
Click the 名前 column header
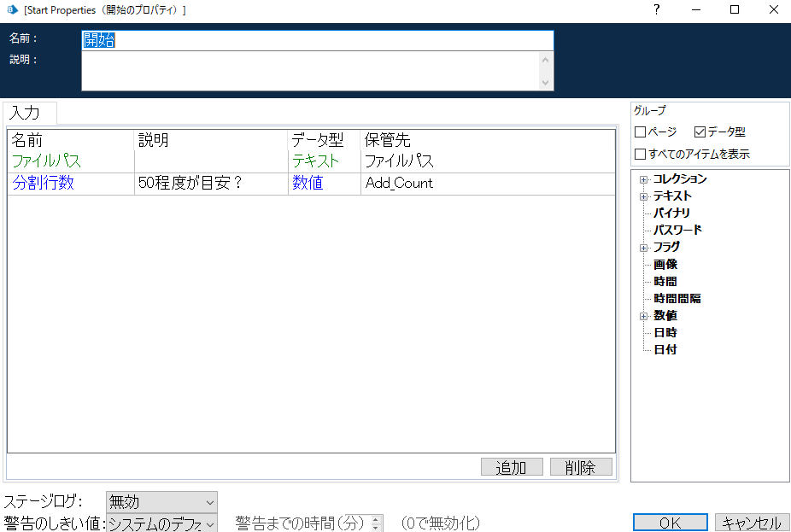click(71, 140)
